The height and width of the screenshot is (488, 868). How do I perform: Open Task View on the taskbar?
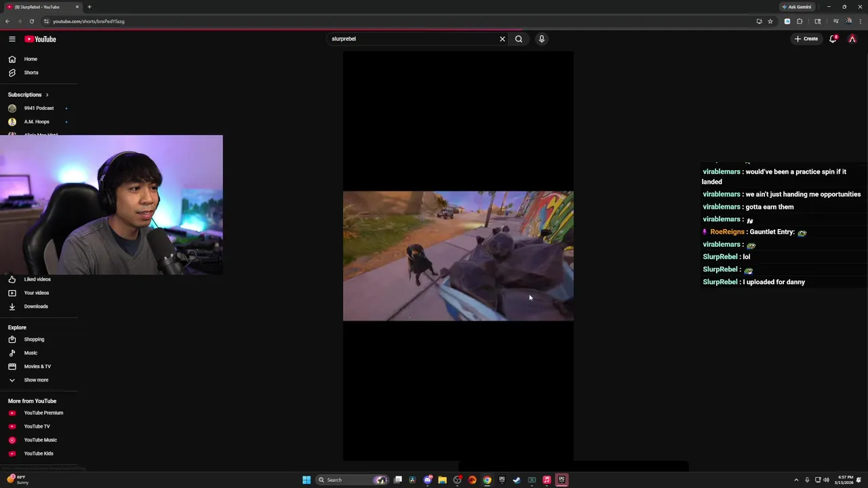[x=398, y=480]
